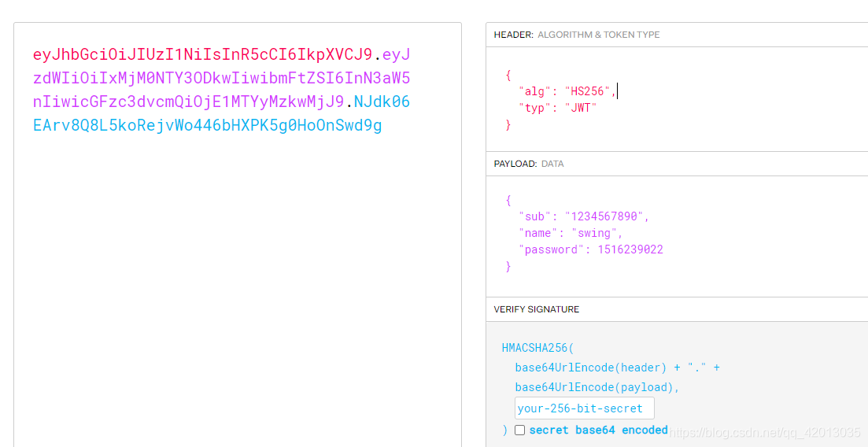Image resolution: width=868 pixels, height=447 pixels.
Task: Click the base64UrlEncode(header) line
Action: (617, 368)
